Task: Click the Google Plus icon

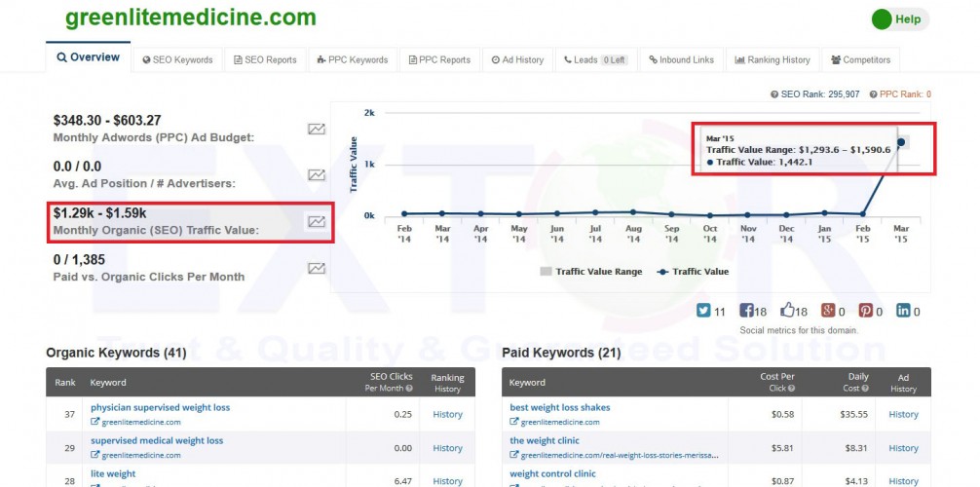Action: click(828, 312)
